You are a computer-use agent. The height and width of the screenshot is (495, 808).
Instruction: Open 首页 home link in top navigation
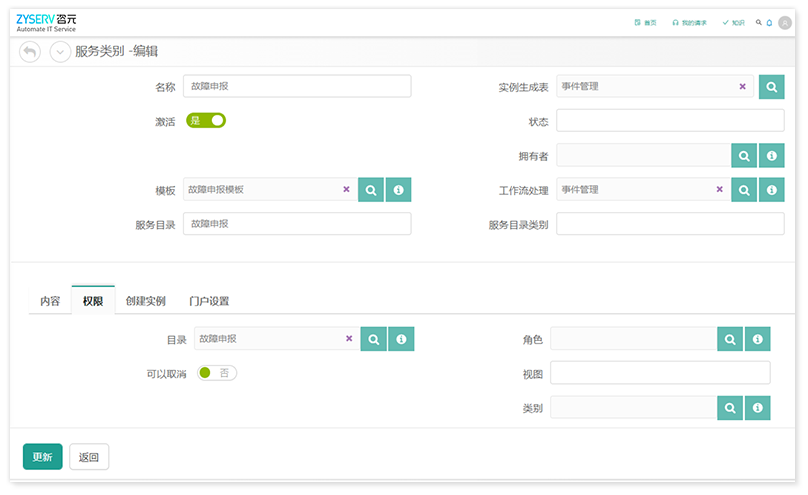coord(645,23)
